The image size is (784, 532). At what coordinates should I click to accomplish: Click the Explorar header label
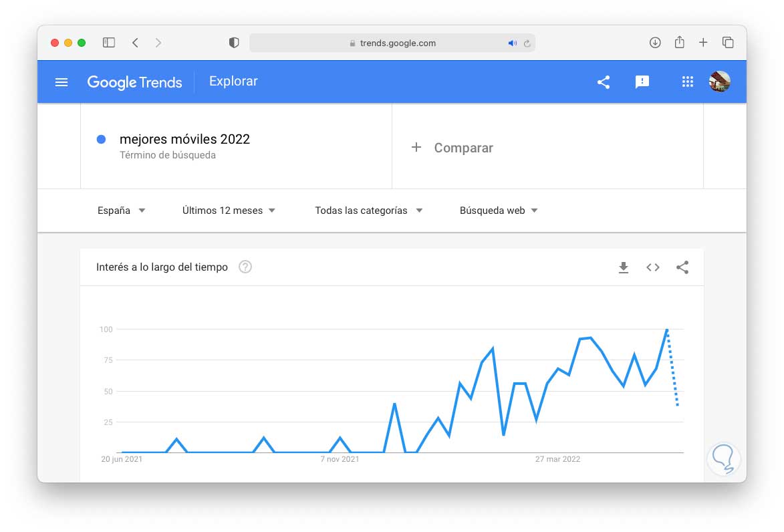click(233, 82)
